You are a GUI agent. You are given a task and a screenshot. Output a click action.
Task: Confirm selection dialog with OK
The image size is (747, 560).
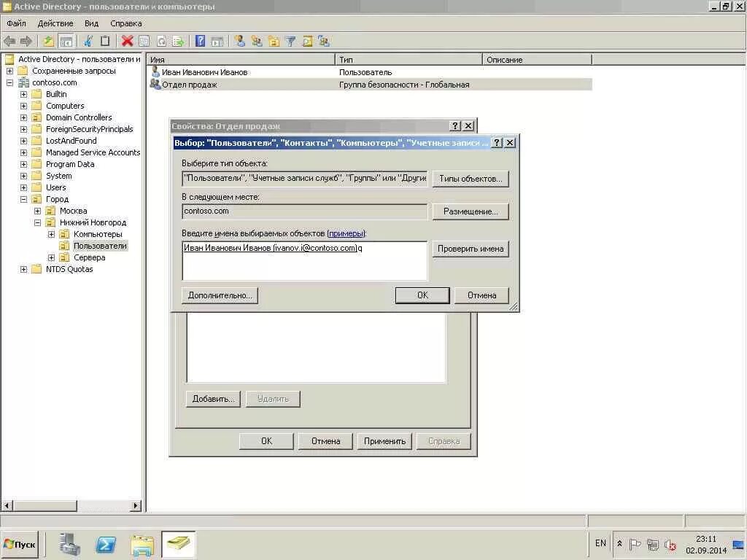pyautogui.click(x=422, y=295)
